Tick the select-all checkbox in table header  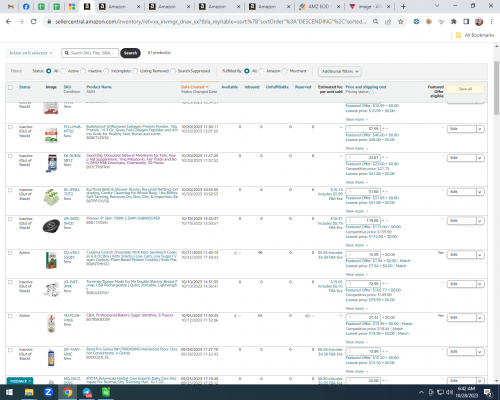(10, 87)
